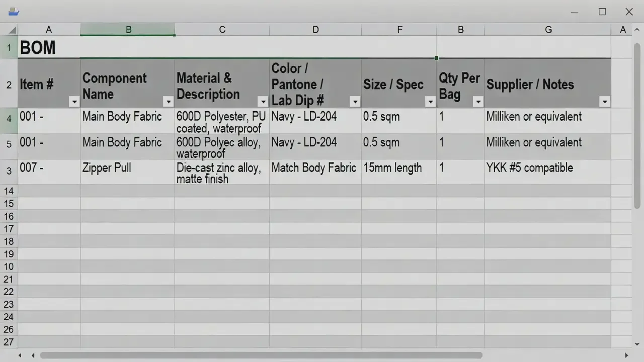Open the Color / Pantone filter arrow
644x362 pixels.
355,102
